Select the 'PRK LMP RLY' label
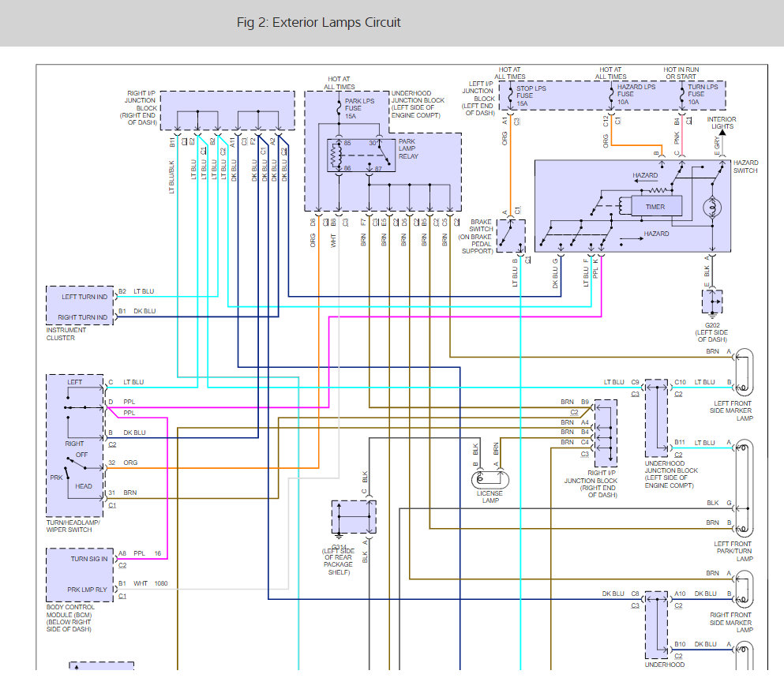784x678 pixels. [88, 590]
